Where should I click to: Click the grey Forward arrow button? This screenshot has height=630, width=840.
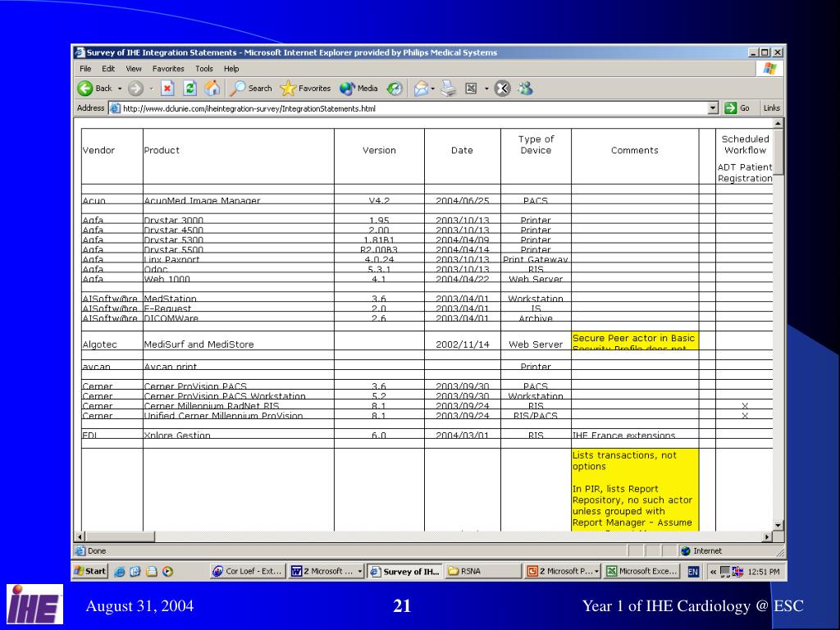click(x=135, y=89)
